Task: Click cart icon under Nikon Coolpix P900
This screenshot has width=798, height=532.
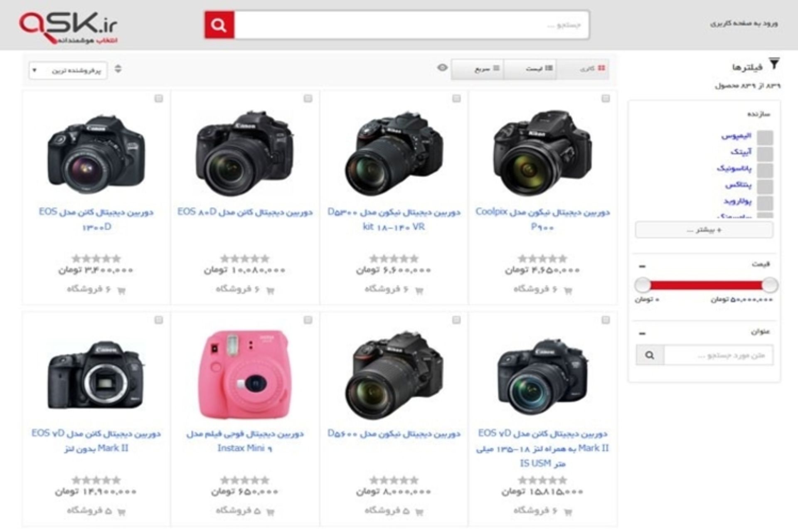Action: click(x=568, y=291)
